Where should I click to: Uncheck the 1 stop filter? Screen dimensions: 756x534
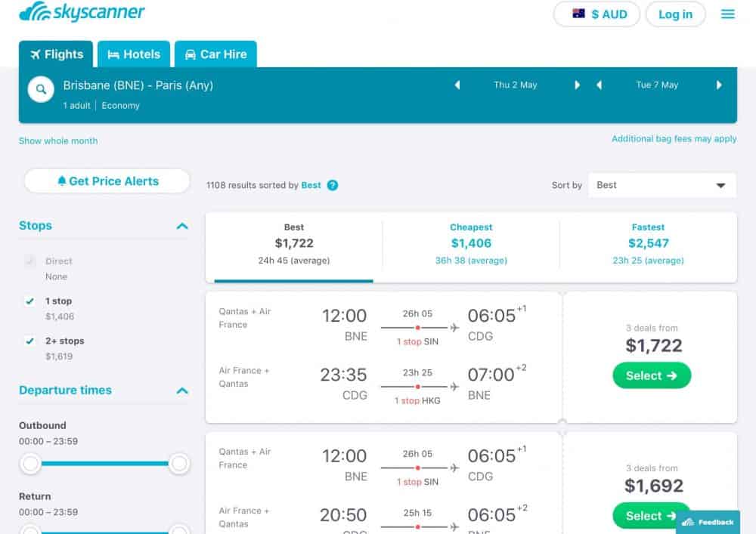[x=30, y=301]
